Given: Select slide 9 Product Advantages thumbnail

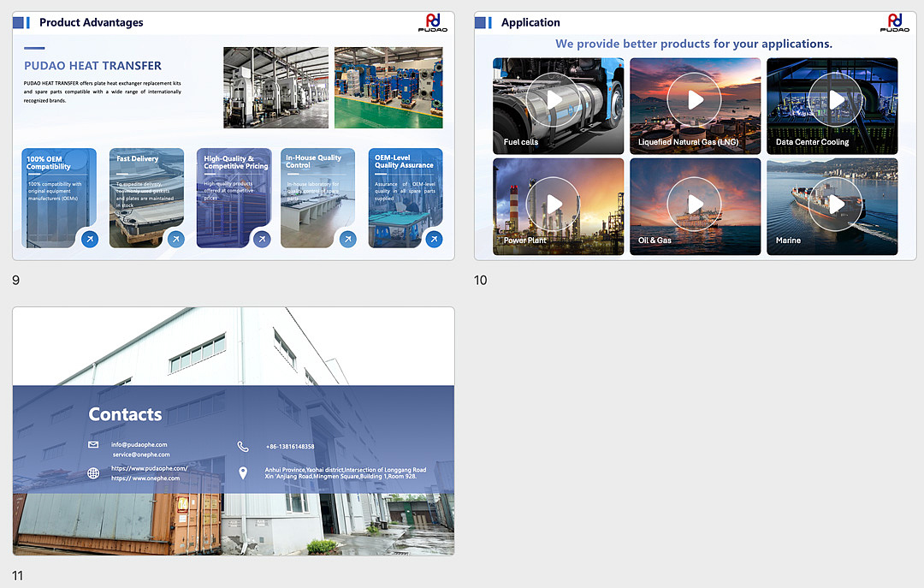Looking at the screenshot, I should click(234, 135).
